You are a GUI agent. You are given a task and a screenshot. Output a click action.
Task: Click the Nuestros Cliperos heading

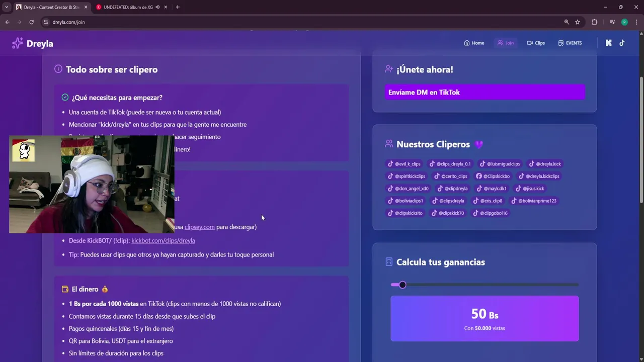pos(433,144)
